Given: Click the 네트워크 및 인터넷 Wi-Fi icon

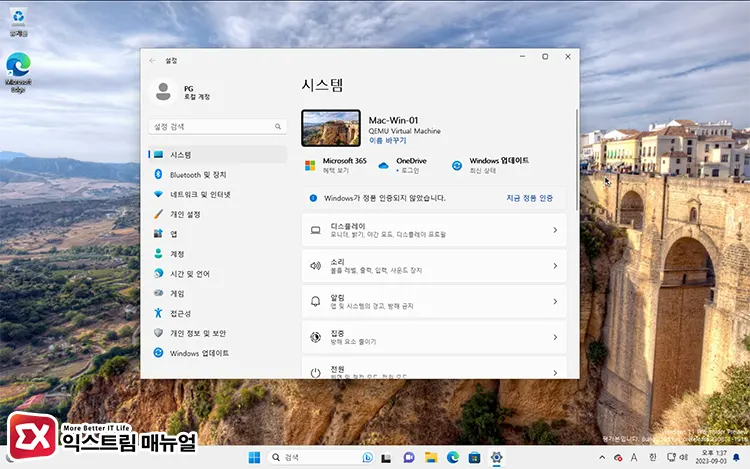Looking at the screenshot, I should coord(158,194).
